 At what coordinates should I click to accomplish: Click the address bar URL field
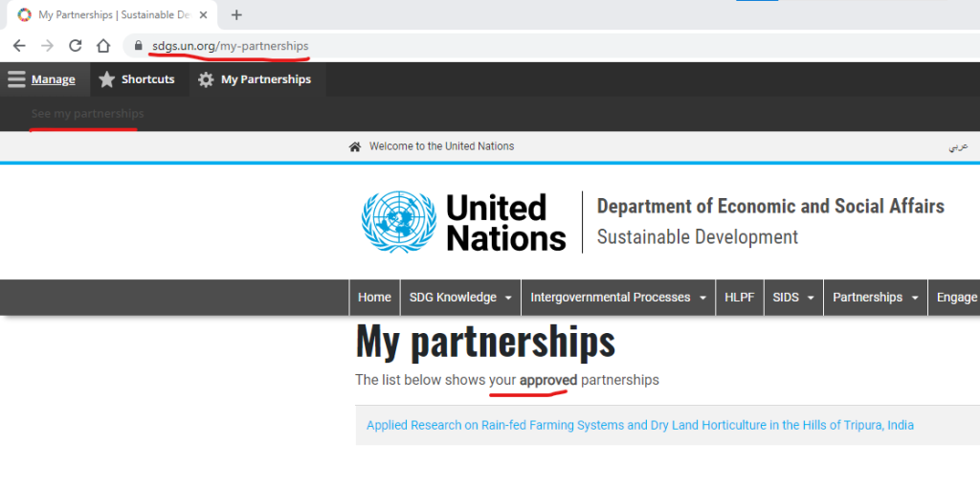tap(550, 46)
